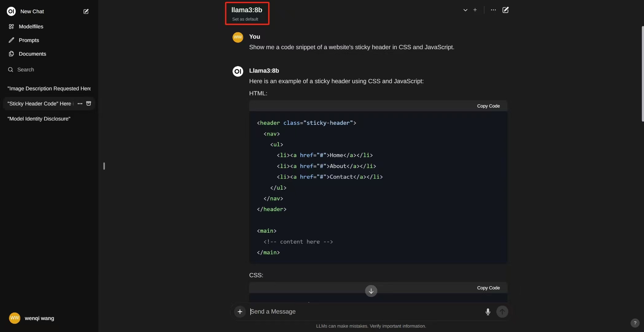The width and height of the screenshot is (644, 332).
Task: Attach a file with the plus button
Action: 240,312
